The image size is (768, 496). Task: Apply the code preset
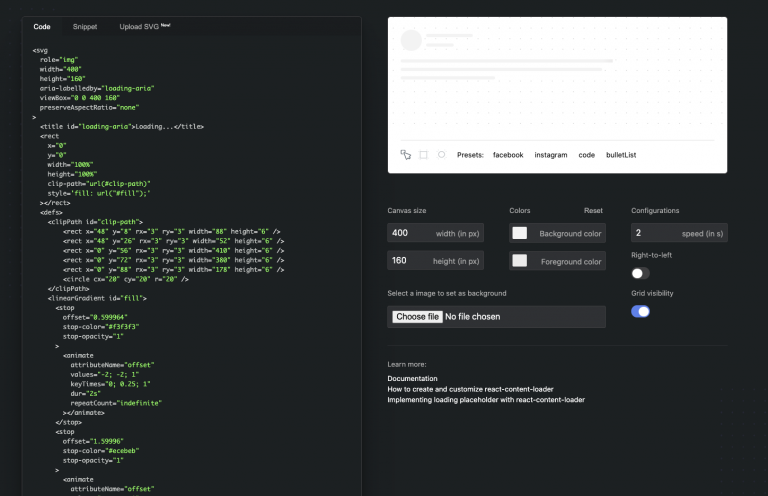coord(586,155)
